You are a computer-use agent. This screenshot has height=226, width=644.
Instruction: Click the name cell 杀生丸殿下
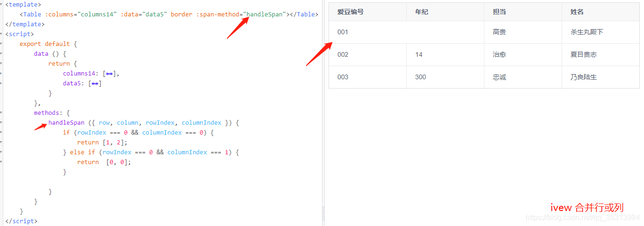[600, 32]
